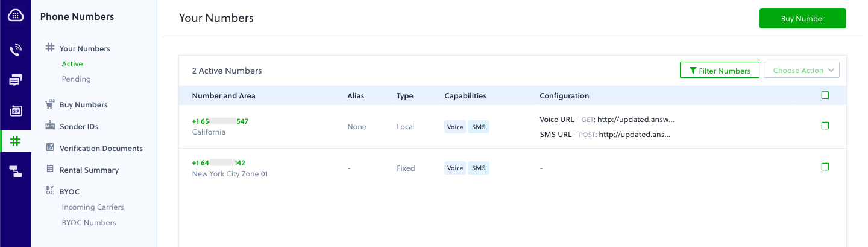
Task: Click the green Buy Number button
Action: [x=803, y=19]
